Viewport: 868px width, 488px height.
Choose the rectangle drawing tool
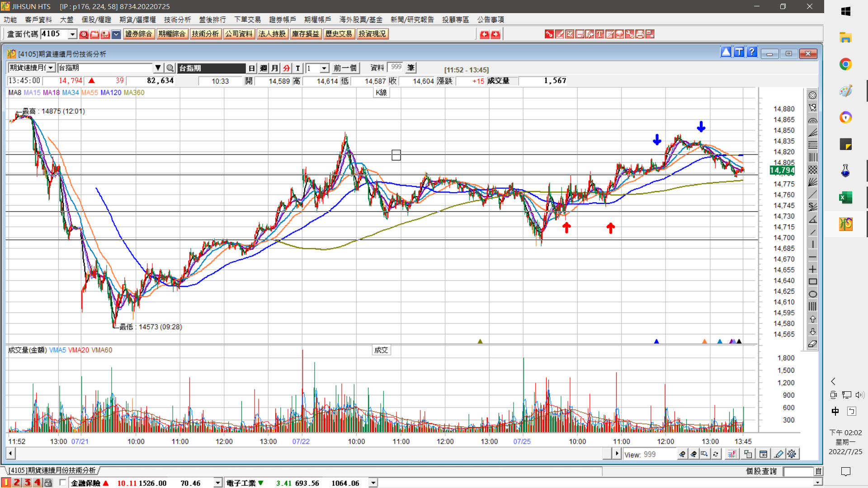click(x=812, y=282)
